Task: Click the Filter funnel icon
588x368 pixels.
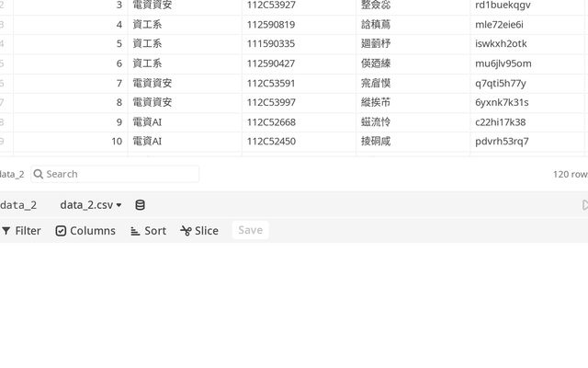Action: point(6,231)
